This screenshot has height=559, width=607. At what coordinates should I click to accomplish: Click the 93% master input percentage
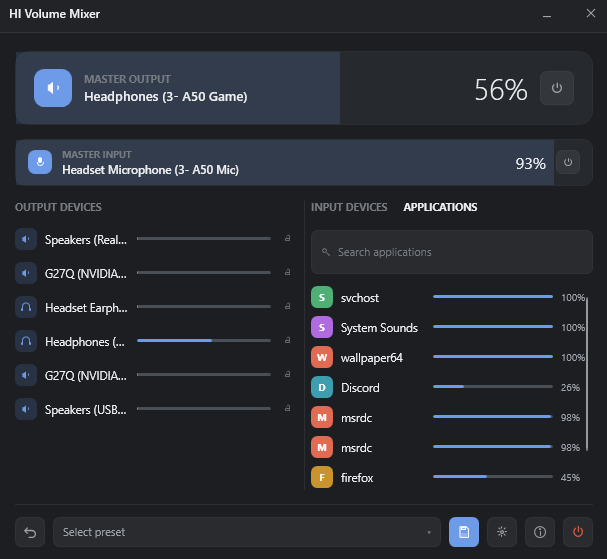tap(530, 163)
